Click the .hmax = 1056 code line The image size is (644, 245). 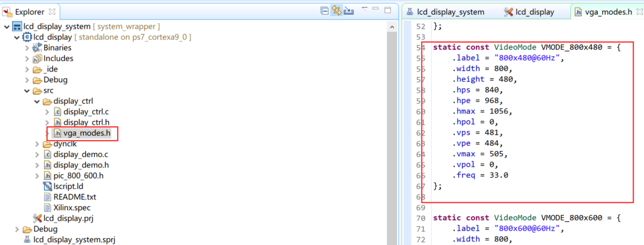(483, 111)
